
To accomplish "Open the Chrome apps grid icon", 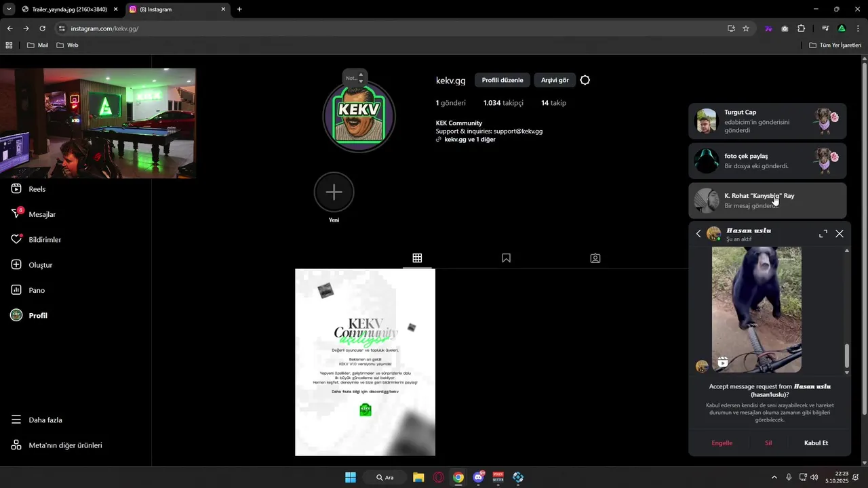I will (9, 45).
